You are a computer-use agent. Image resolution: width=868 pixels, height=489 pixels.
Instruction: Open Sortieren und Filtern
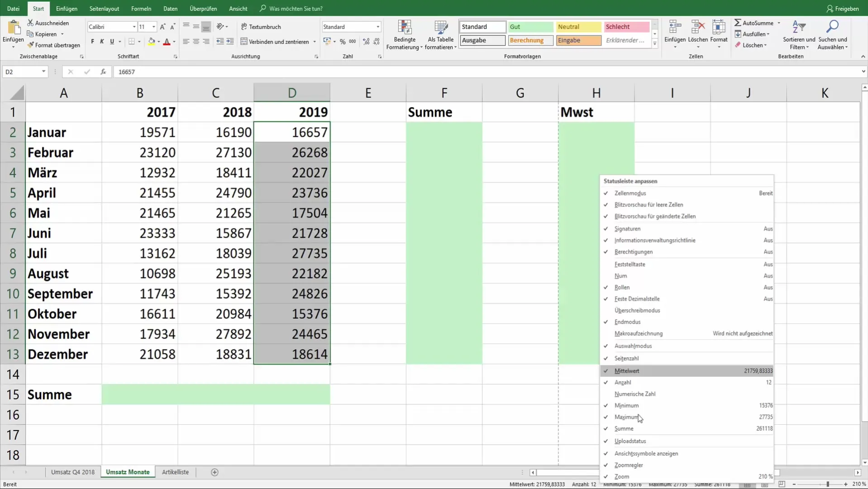click(x=799, y=35)
